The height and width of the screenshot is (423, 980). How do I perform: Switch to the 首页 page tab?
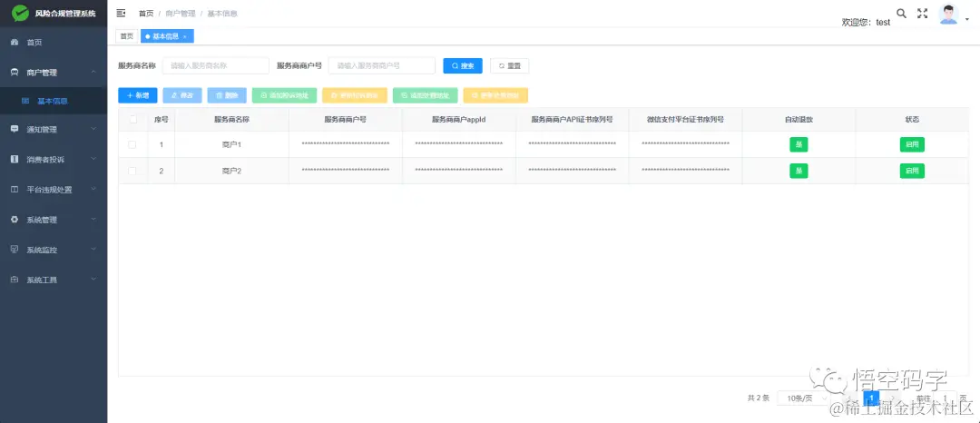[x=127, y=36]
